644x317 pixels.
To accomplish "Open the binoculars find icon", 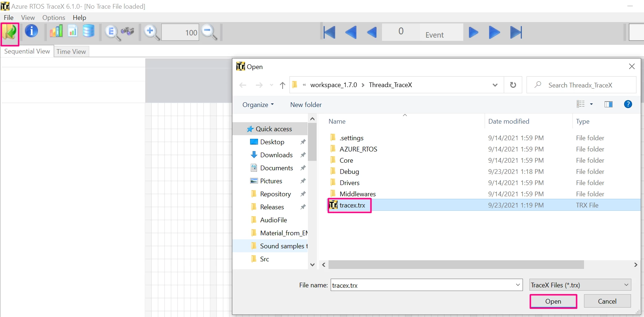I will [x=128, y=32].
